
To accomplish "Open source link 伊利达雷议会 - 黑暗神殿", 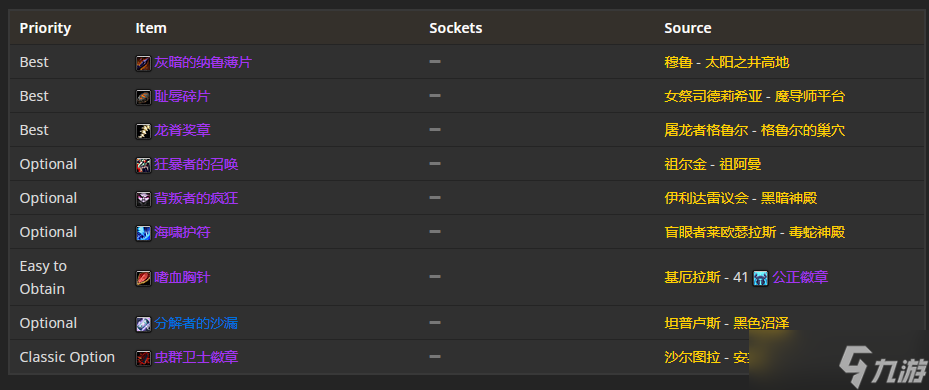I will click(x=741, y=198).
